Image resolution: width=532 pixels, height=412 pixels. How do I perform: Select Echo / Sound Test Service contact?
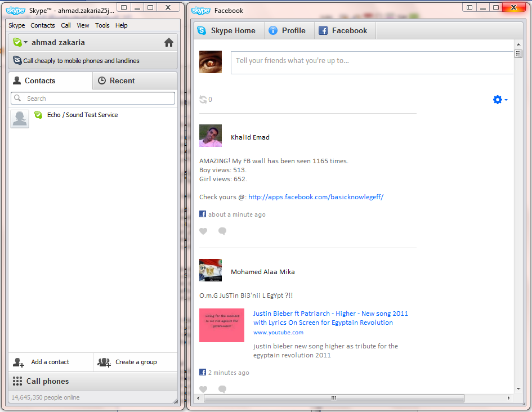click(x=82, y=115)
